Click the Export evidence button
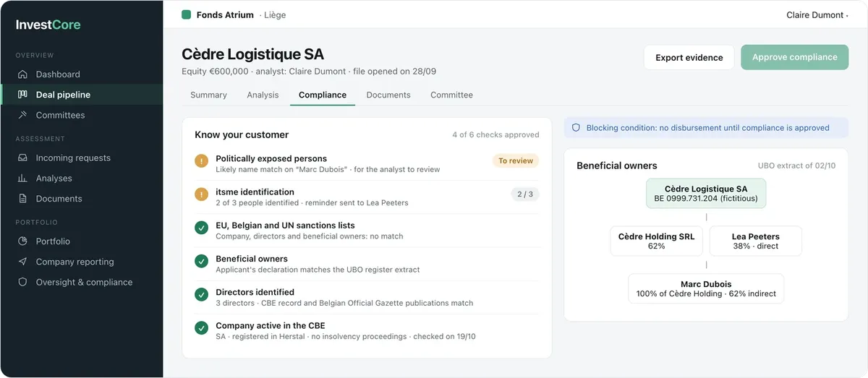The height and width of the screenshot is (378, 868). 689,58
